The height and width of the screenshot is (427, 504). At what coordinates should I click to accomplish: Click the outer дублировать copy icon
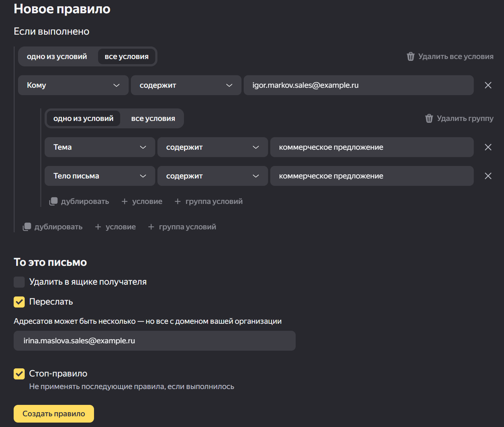[x=27, y=227]
